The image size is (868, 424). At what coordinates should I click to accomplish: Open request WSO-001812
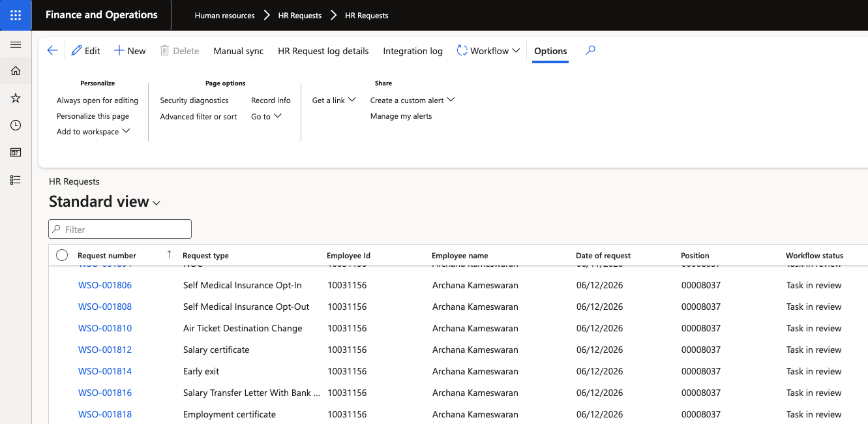[x=105, y=350]
